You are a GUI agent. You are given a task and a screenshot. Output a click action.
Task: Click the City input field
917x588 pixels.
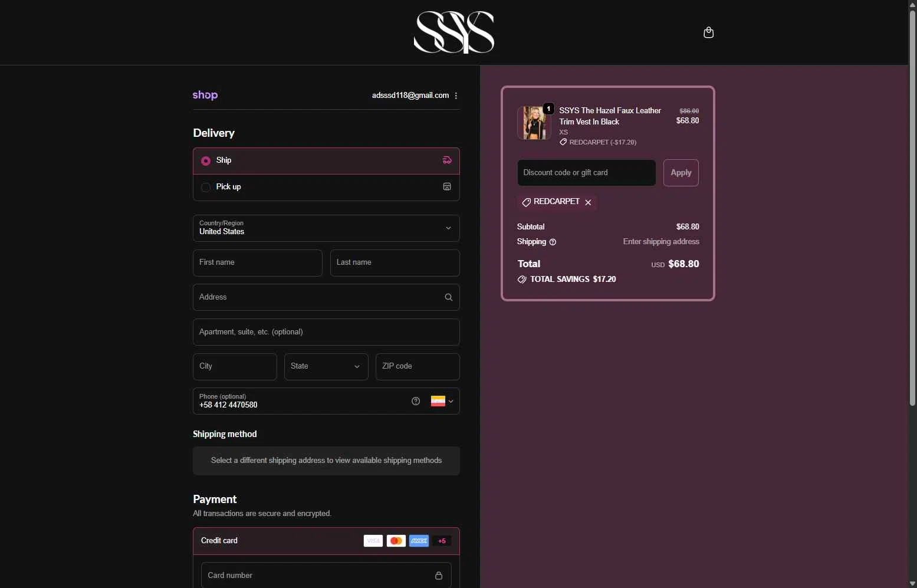tap(235, 367)
